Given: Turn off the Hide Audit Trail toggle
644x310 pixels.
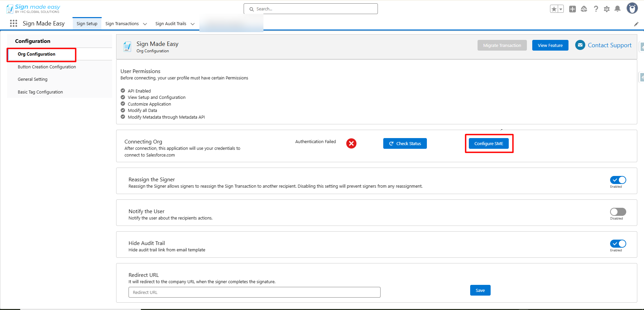Looking at the screenshot, I should click(618, 244).
